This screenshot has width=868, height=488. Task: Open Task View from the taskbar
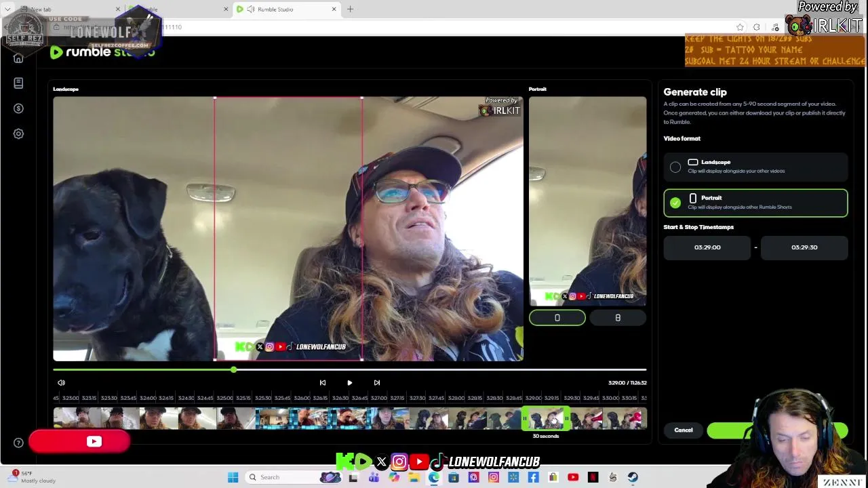pos(353,477)
